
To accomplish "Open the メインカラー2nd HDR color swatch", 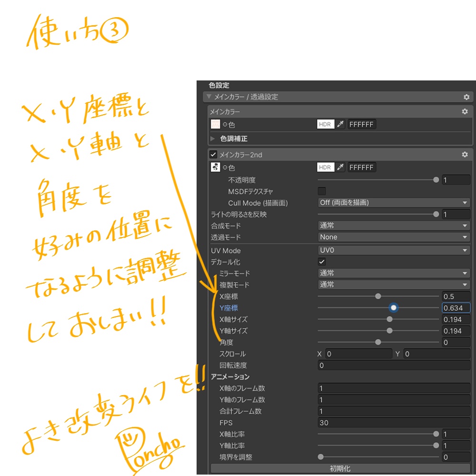I will pos(326,167).
